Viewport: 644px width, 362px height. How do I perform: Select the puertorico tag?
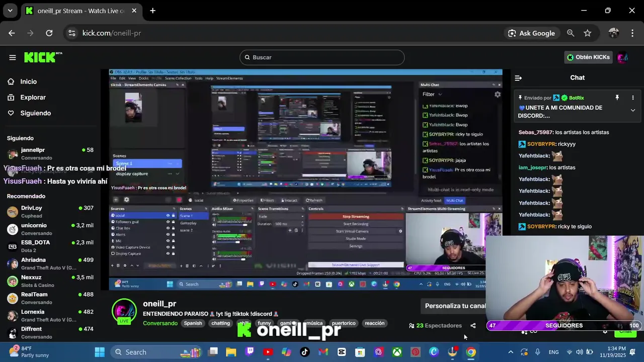pyautogui.click(x=344, y=323)
